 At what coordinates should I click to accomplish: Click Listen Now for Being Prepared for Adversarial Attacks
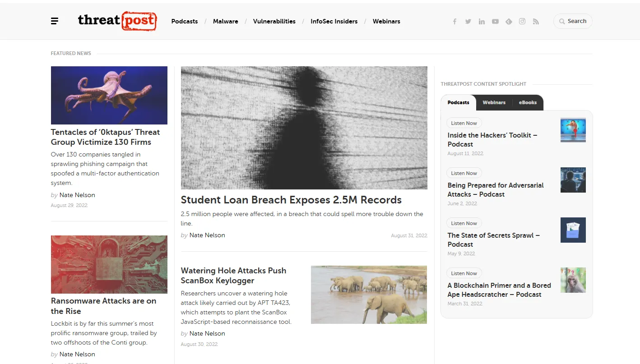point(464,173)
